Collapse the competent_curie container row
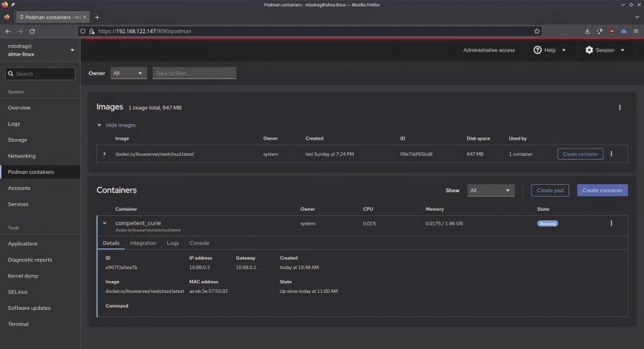 104,223
